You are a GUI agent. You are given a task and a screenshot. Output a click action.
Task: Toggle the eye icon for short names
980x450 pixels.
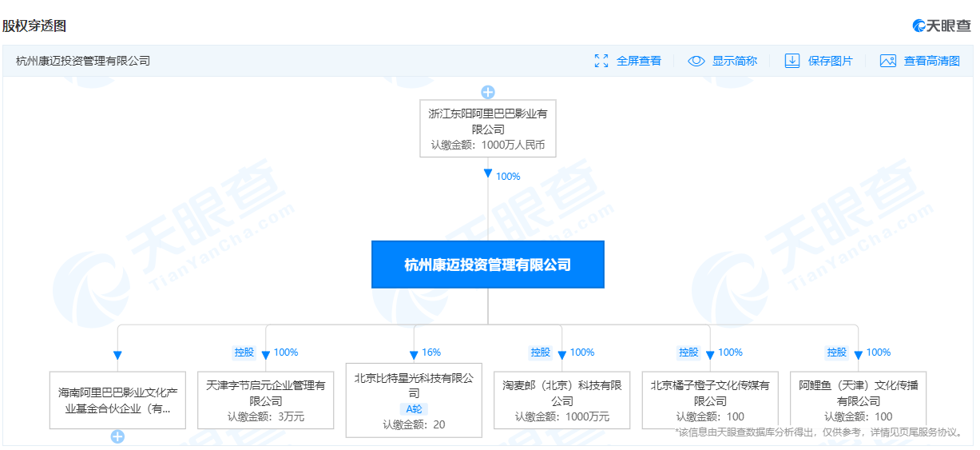tap(696, 61)
